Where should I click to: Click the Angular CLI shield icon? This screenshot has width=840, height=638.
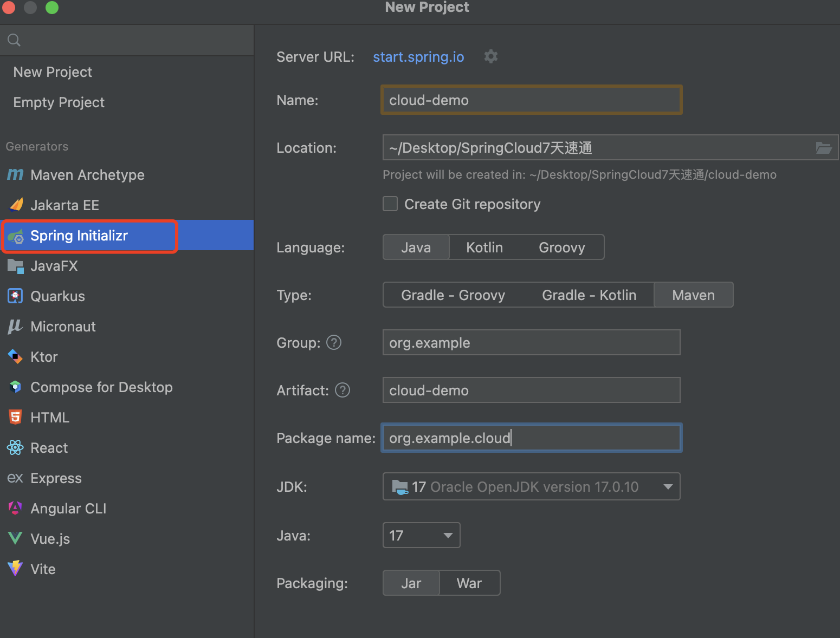click(x=15, y=508)
